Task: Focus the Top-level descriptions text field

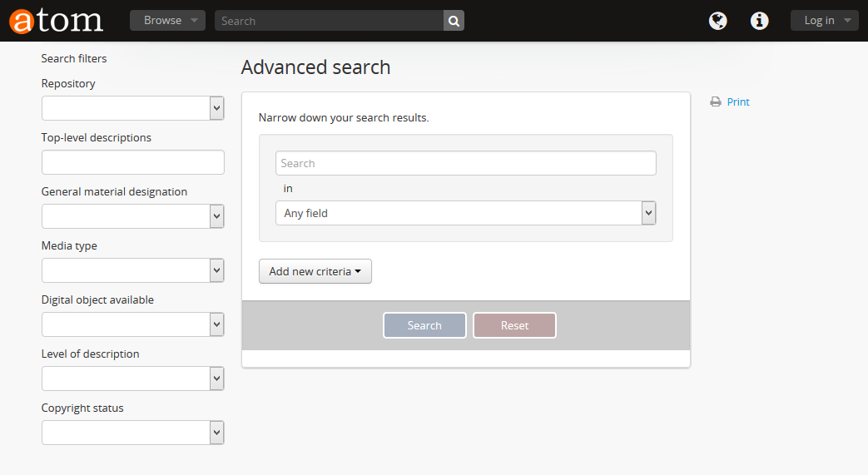Action: click(x=133, y=162)
